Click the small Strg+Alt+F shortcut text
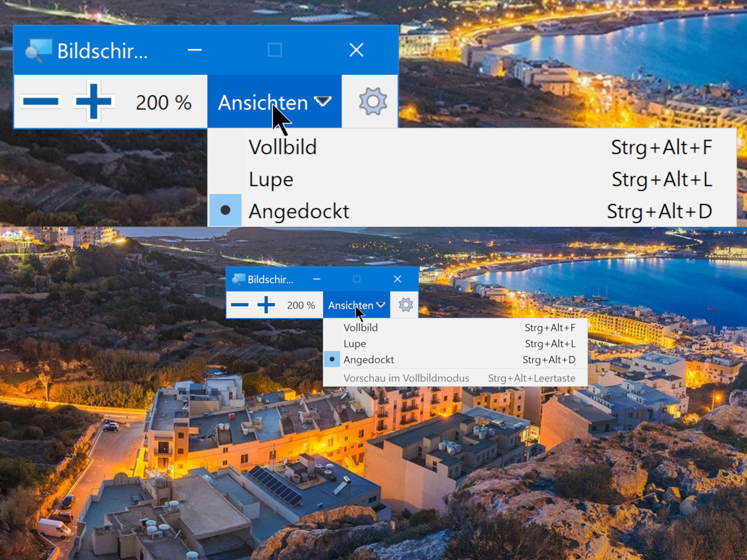 coord(550,328)
